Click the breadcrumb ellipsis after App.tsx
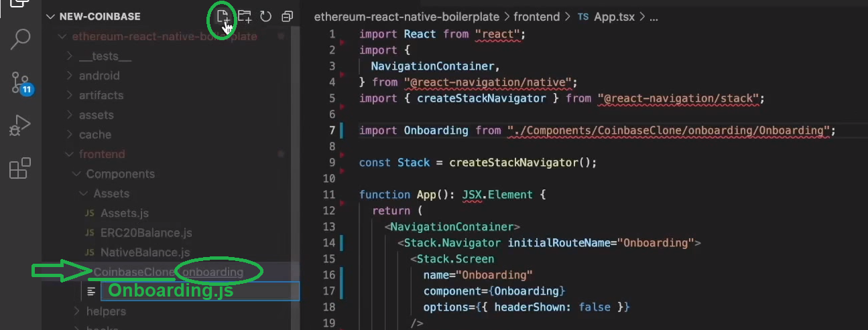 point(655,17)
